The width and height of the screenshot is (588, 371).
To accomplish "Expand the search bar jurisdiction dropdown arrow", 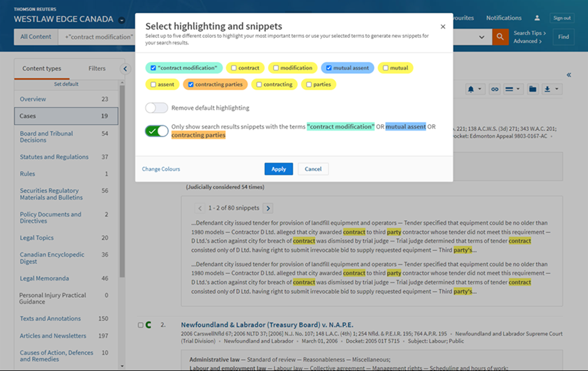I will coord(482,37).
